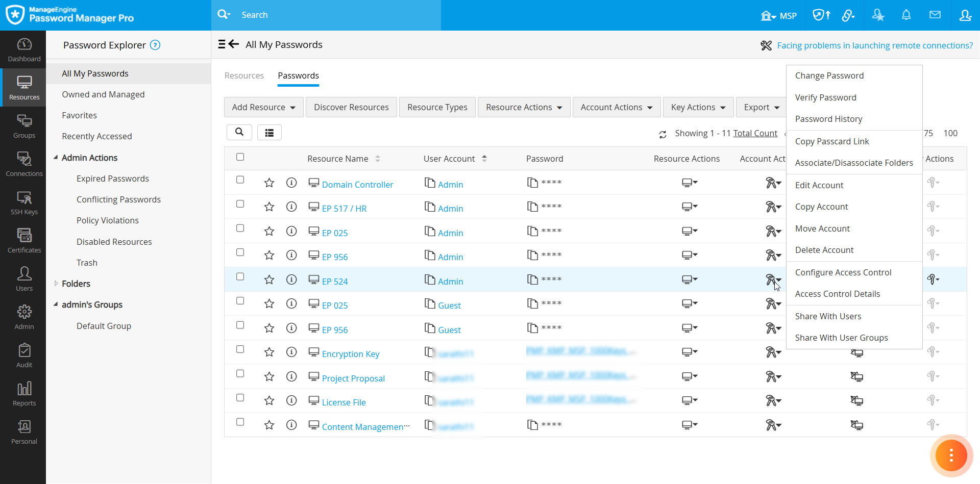
Task: Open the remote connections help link
Action: [874, 45]
